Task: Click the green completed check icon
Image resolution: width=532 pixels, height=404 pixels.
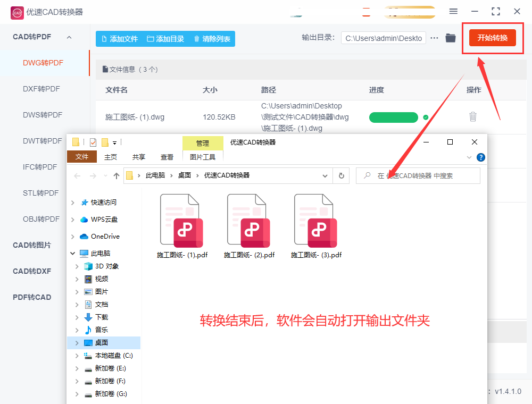Action: pos(426,117)
